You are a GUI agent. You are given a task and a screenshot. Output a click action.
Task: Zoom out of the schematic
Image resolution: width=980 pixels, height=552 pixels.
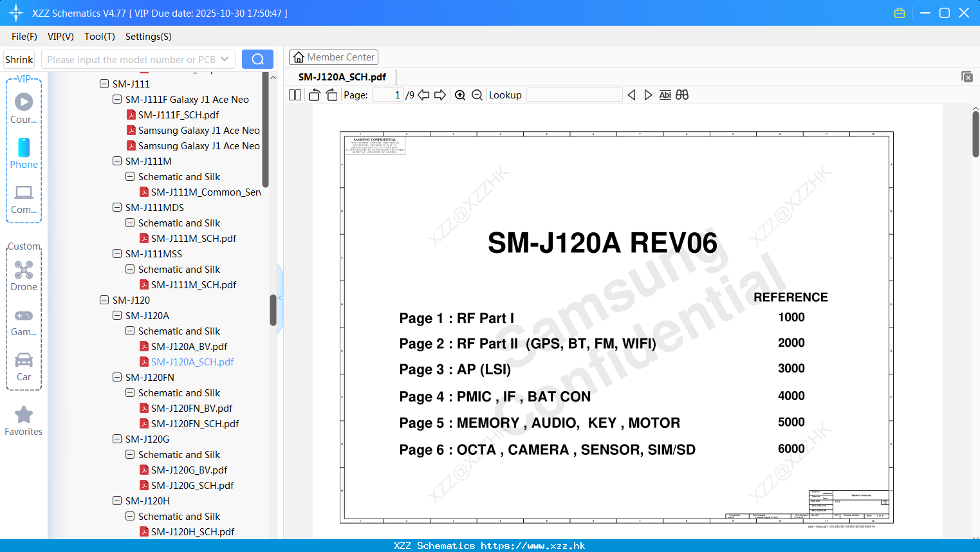[477, 95]
